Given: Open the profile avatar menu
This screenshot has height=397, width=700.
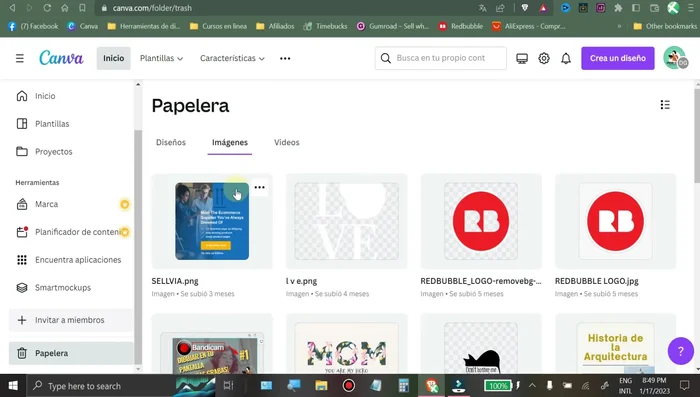Looking at the screenshot, I should tap(675, 58).
